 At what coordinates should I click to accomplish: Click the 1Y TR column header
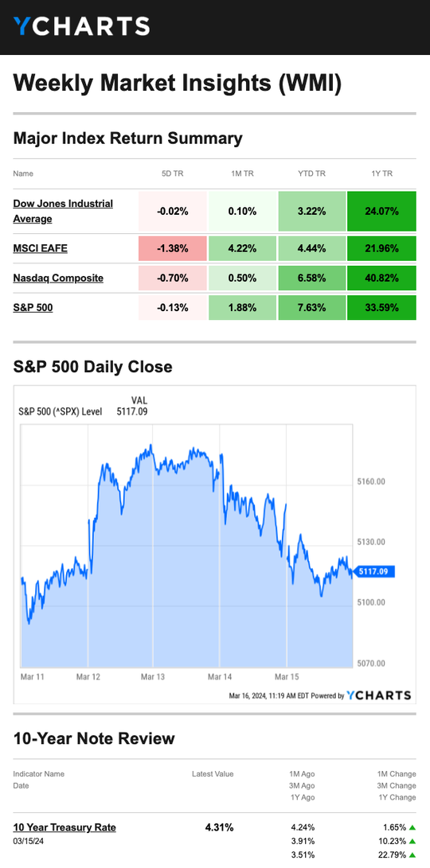tap(381, 173)
